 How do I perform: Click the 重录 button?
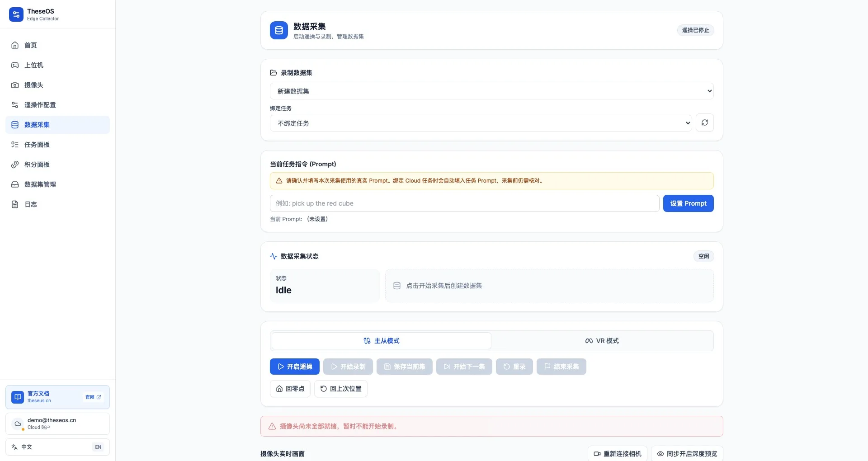(x=514, y=367)
